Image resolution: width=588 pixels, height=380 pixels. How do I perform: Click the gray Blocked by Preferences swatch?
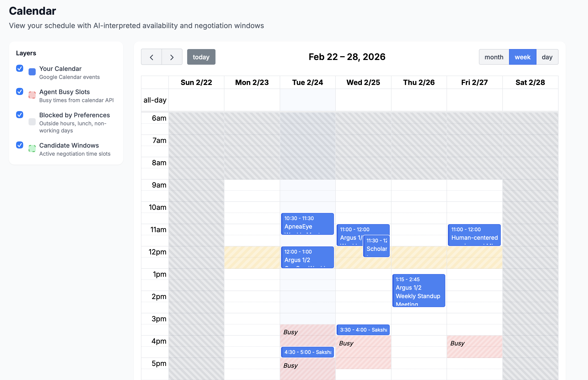32,122
